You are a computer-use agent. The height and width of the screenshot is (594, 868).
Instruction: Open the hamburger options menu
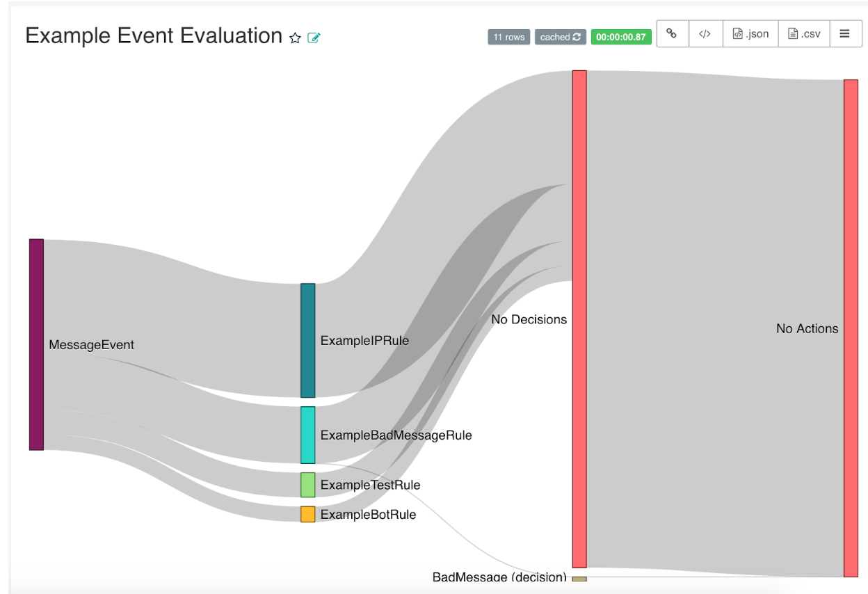(844, 33)
